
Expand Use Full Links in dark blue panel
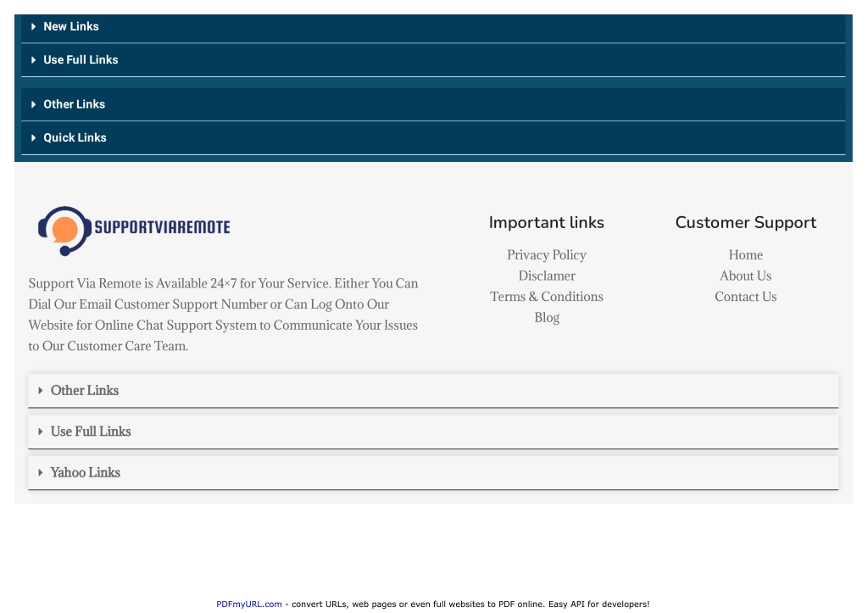(433, 60)
